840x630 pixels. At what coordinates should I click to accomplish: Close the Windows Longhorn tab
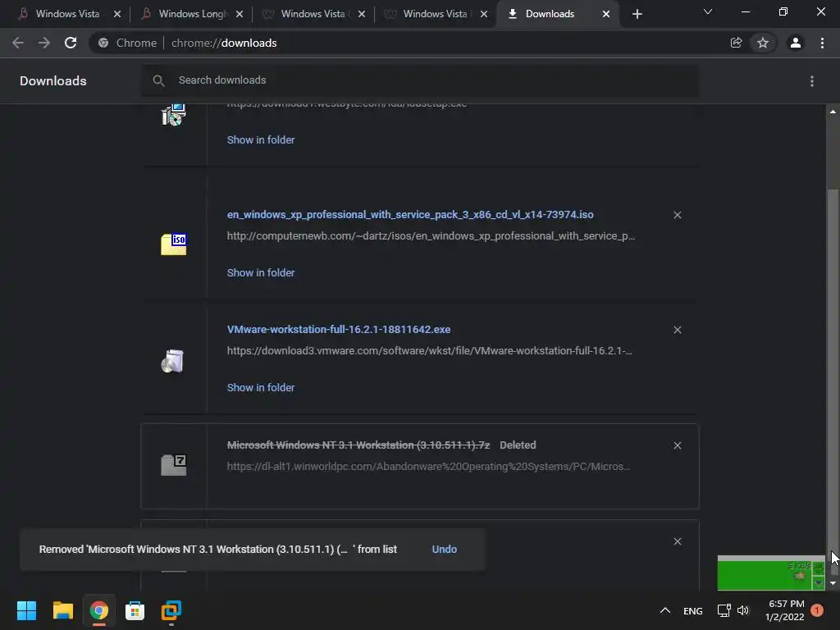click(240, 14)
